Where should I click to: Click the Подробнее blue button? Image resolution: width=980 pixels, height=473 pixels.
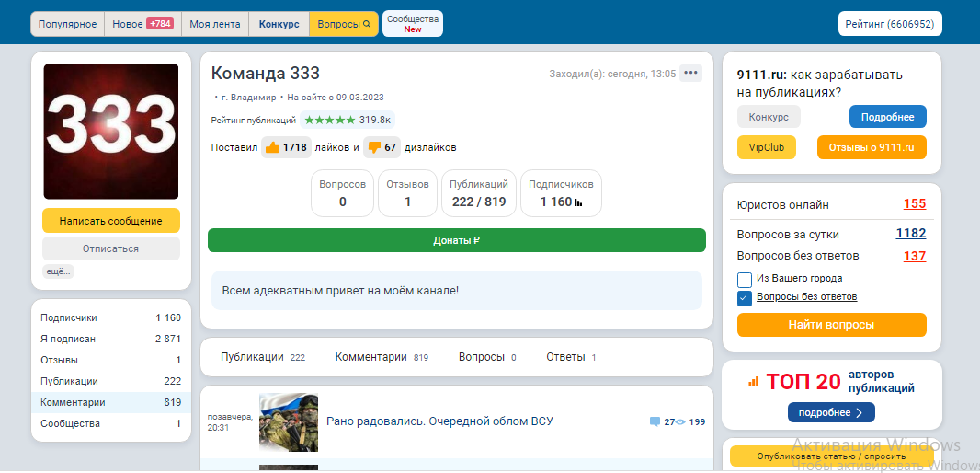coord(887,117)
